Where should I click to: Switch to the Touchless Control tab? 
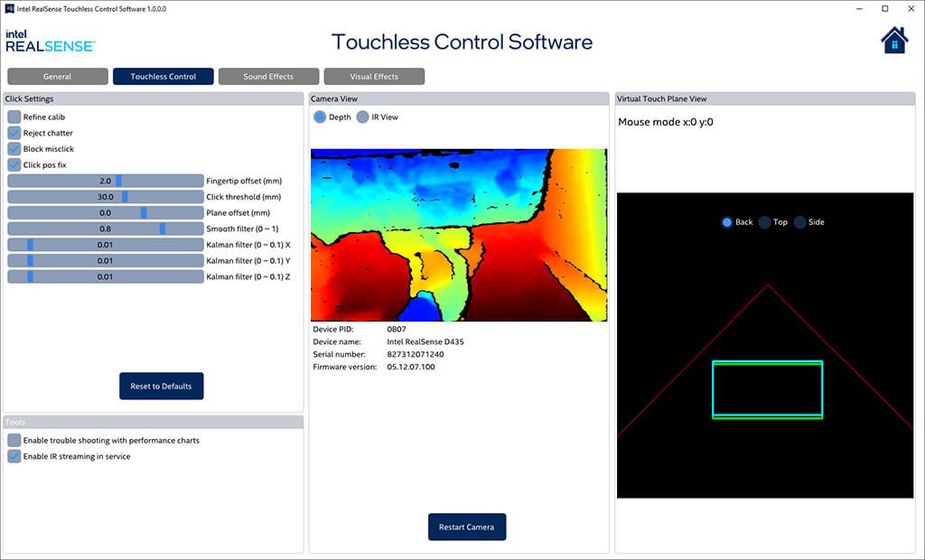[164, 76]
